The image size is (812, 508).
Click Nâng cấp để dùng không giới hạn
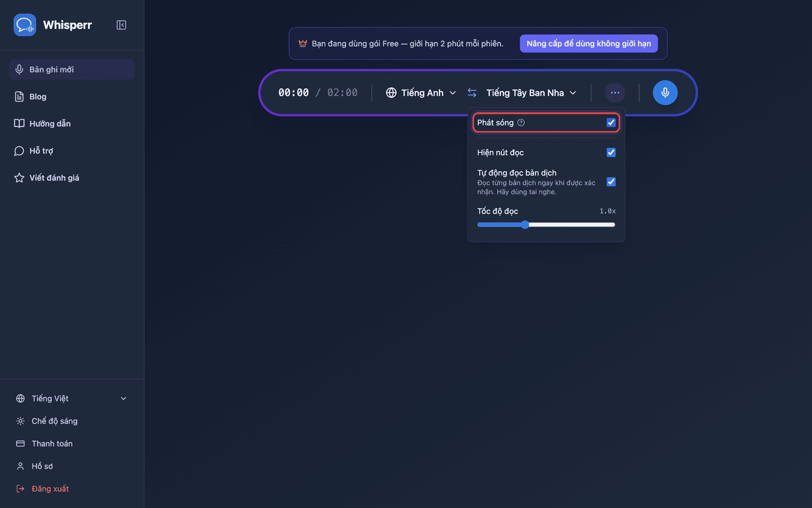pyautogui.click(x=589, y=44)
